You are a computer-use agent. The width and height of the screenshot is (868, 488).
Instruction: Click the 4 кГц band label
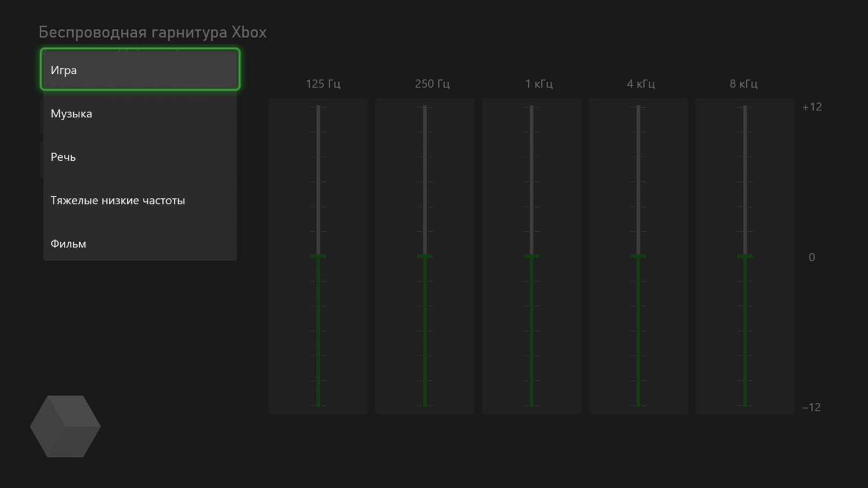pos(641,84)
